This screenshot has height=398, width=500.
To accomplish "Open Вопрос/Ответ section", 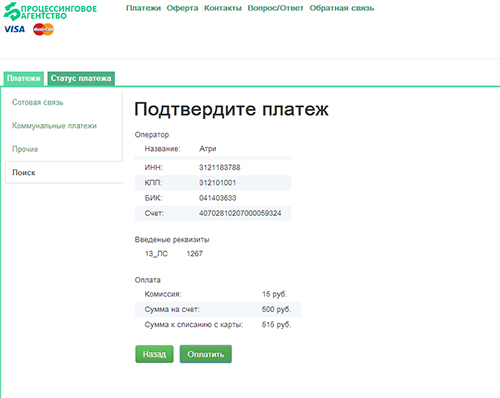I will pos(275,8).
